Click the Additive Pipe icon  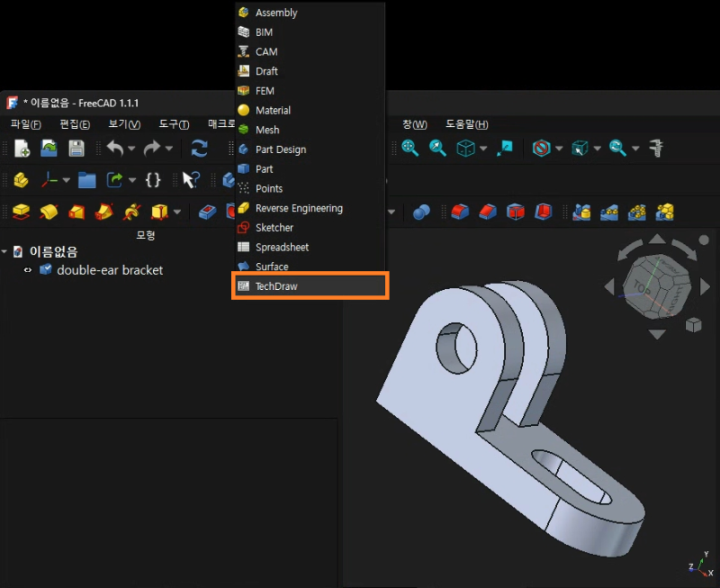tap(104, 212)
